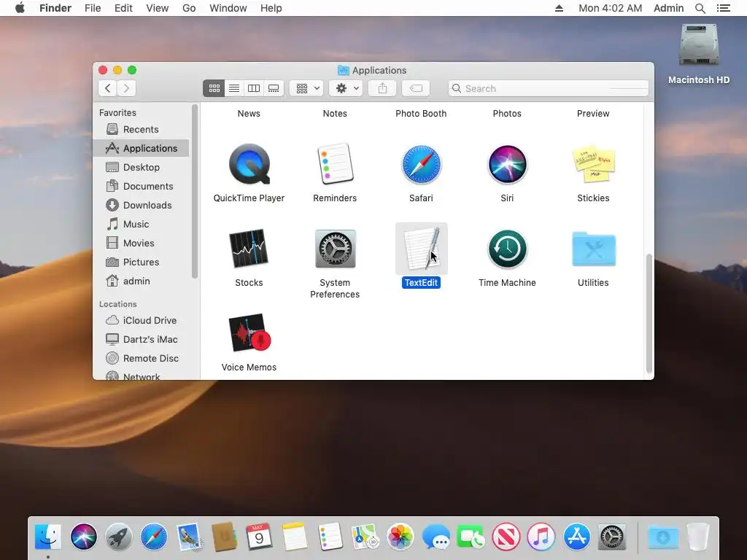Click the Share toolbar button

[x=382, y=88]
